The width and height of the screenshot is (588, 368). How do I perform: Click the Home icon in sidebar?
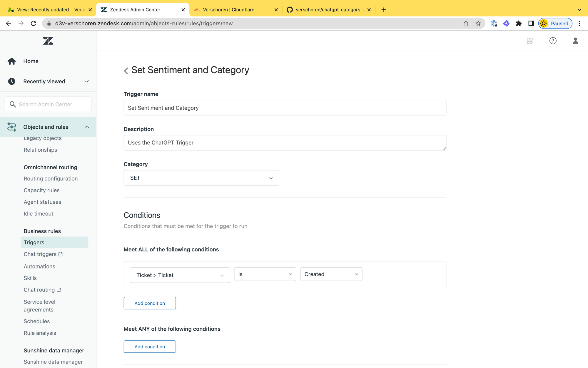pos(12,61)
